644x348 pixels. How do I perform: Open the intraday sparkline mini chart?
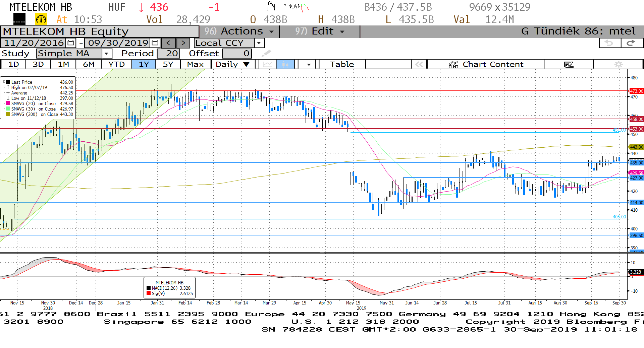tap(287, 7)
